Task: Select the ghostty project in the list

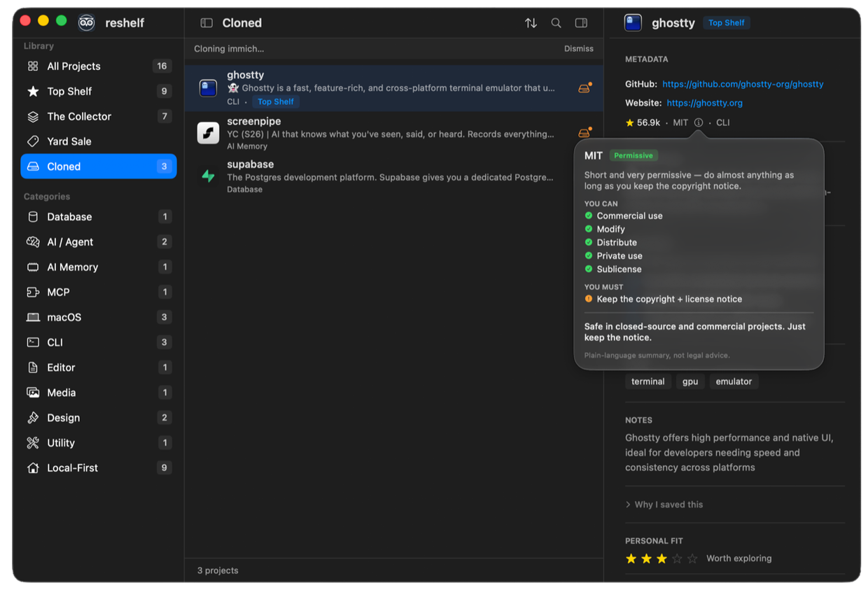Action: (x=394, y=88)
